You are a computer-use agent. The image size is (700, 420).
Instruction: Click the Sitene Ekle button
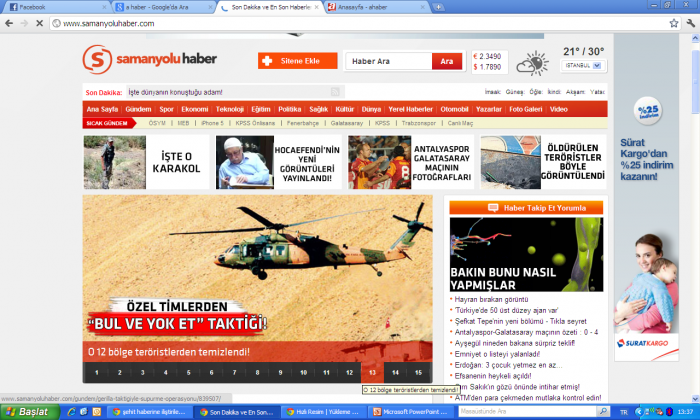coord(297,61)
